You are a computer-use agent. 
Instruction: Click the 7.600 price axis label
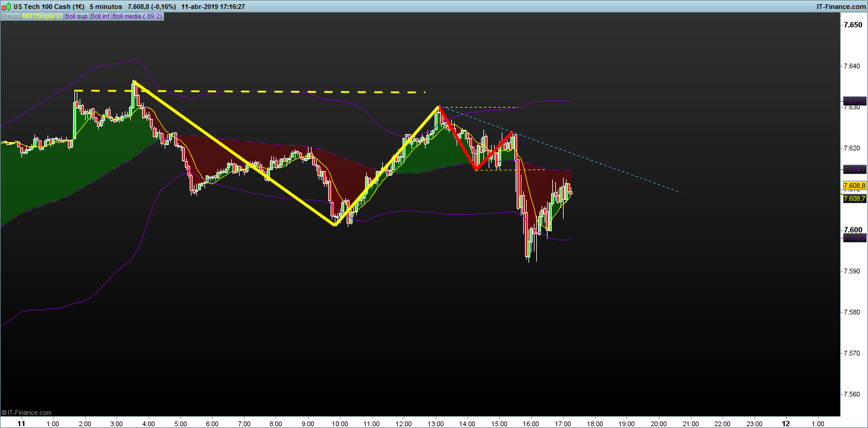[853, 230]
